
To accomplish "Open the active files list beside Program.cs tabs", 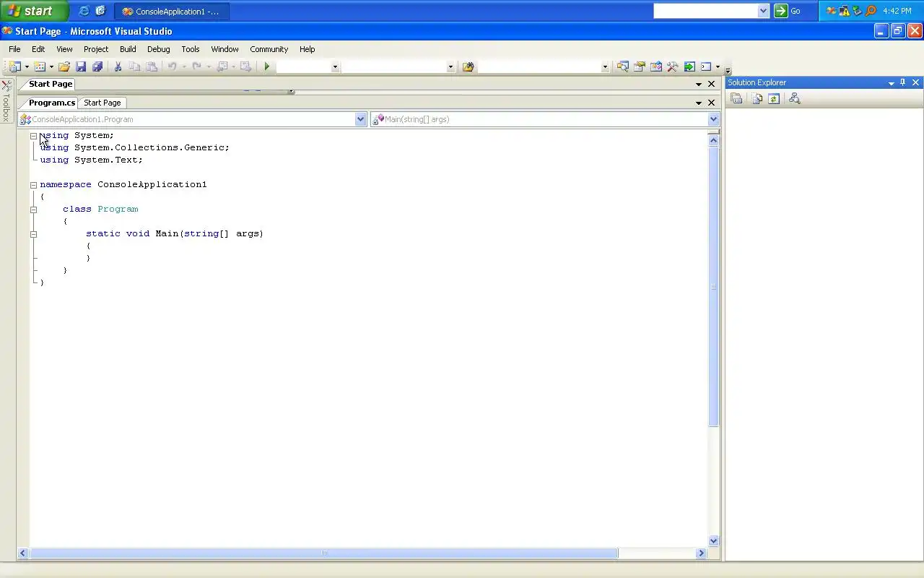I will (698, 103).
